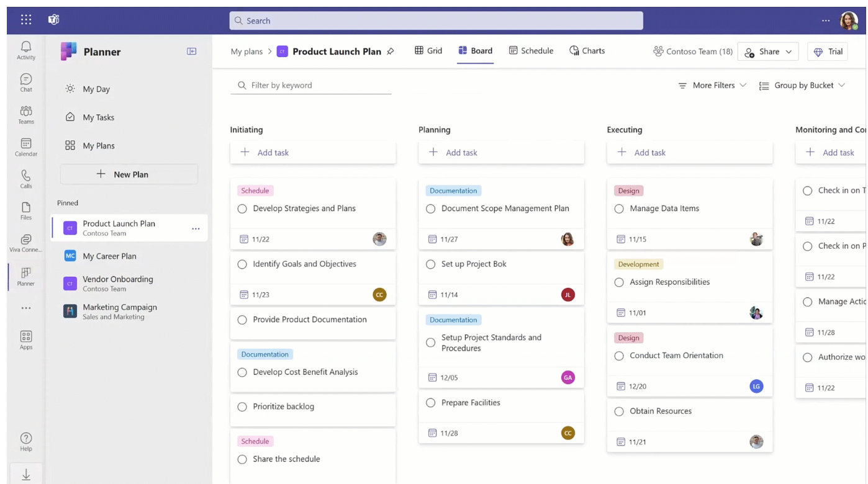
Task: Mark Develop Strategies and Plans complete
Action: point(242,208)
